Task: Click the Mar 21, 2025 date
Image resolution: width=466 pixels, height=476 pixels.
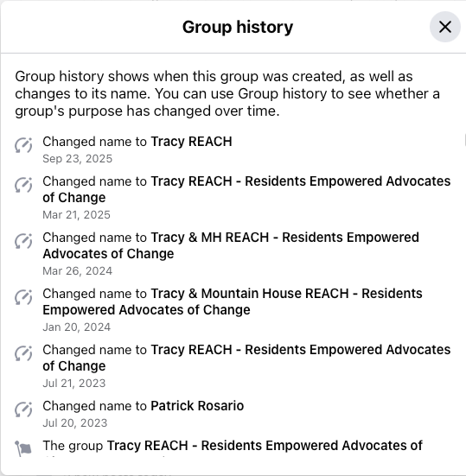Action: point(76,215)
